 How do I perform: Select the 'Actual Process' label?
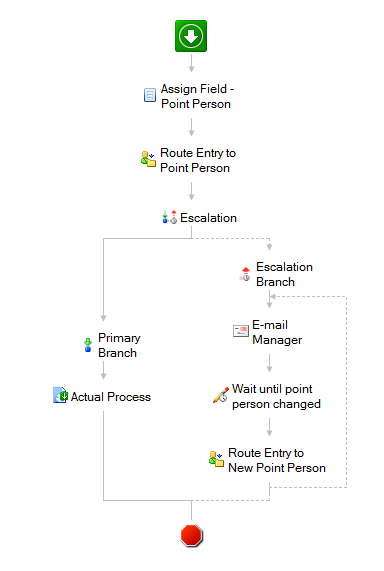point(111,397)
